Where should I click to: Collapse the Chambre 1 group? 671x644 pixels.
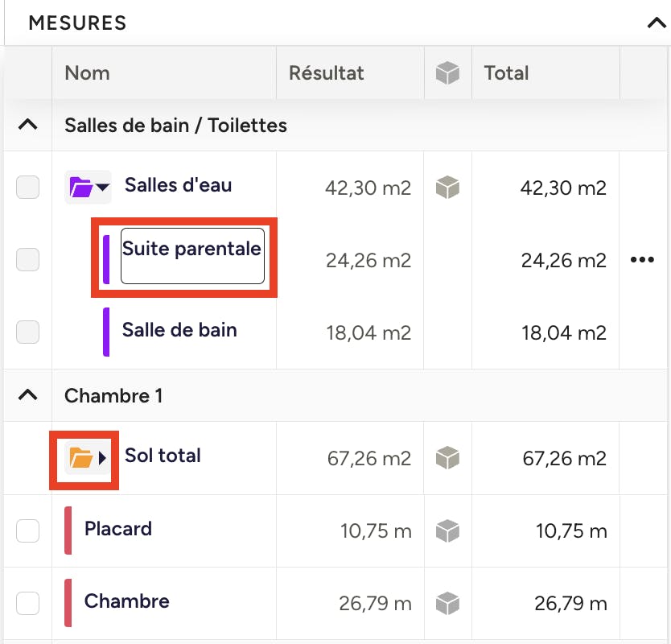pyautogui.click(x=28, y=394)
